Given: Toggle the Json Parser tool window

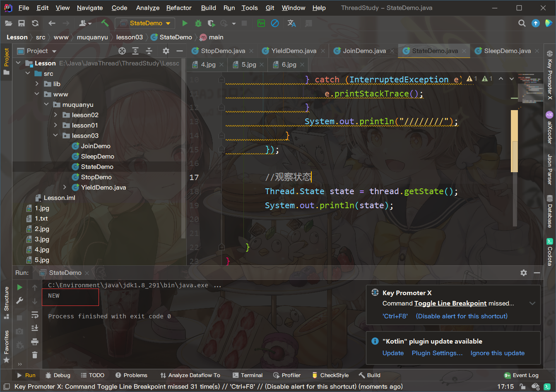Looking at the screenshot, I should point(550,169).
